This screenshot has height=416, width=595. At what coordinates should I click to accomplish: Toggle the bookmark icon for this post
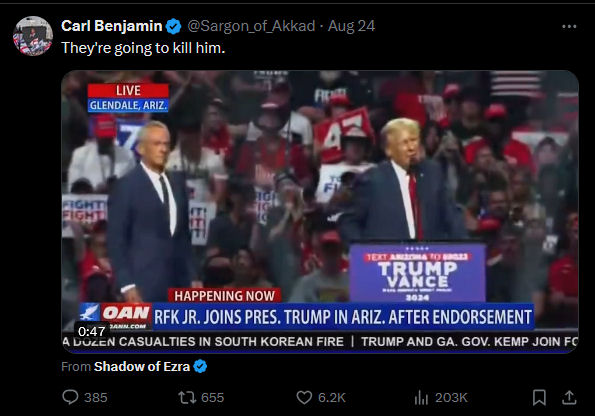[539, 397]
